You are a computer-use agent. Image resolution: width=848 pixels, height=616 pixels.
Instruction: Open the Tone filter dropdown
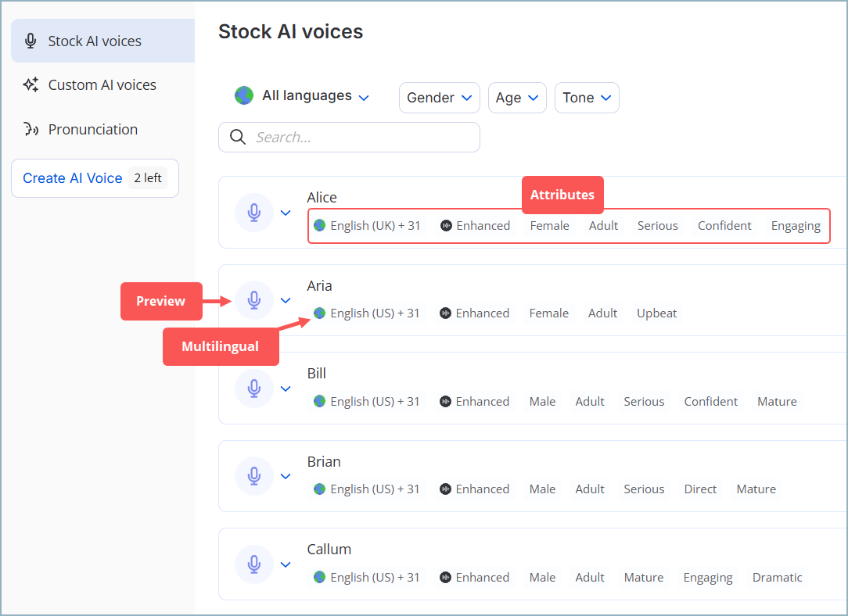[x=586, y=98]
